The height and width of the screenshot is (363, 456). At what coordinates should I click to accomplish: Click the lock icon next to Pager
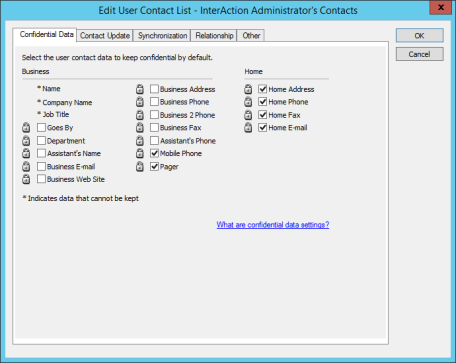tap(140, 166)
